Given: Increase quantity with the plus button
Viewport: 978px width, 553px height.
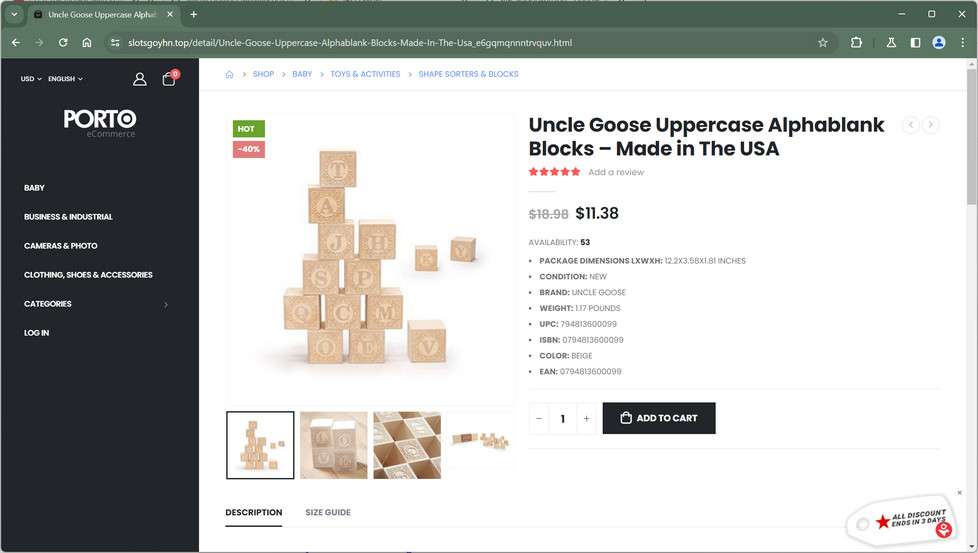Looking at the screenshot, I should [587, 418].
